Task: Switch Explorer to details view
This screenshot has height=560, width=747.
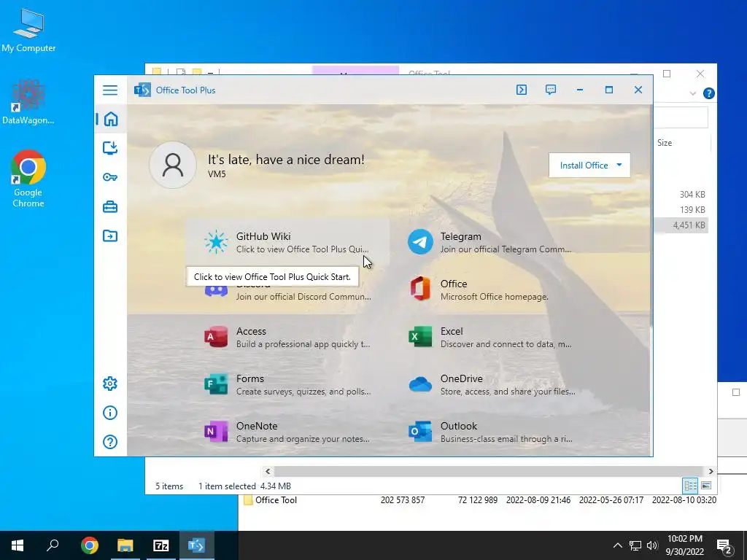Action: click(690, 485)
